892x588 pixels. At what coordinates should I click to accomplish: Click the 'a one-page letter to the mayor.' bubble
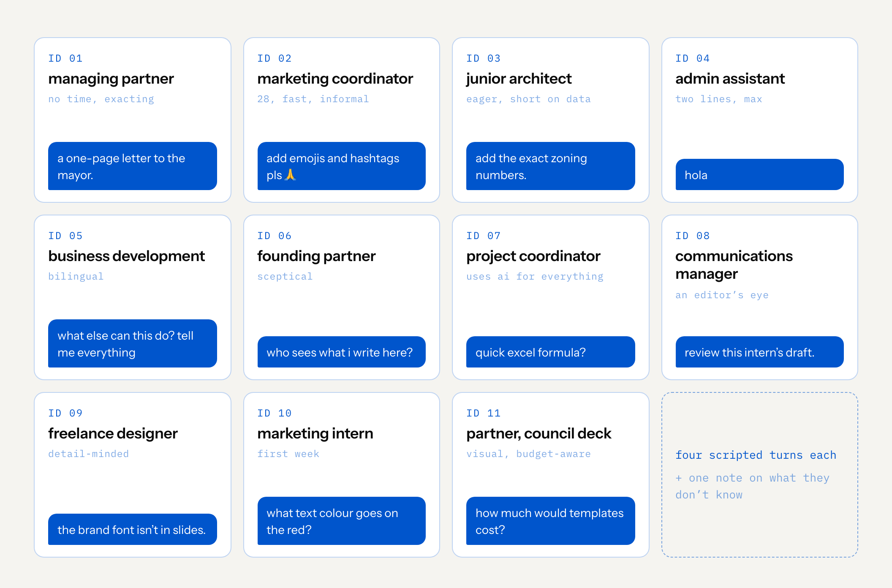click(132, 166)
